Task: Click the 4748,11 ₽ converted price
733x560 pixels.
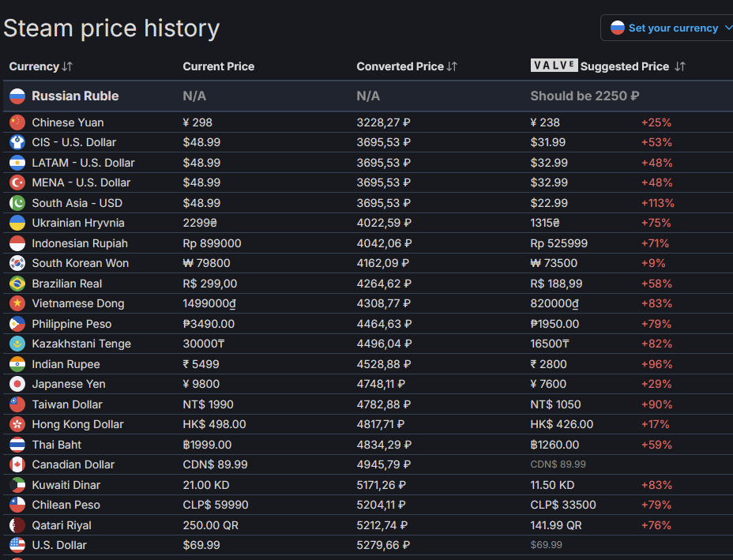Action: [381, 384]
